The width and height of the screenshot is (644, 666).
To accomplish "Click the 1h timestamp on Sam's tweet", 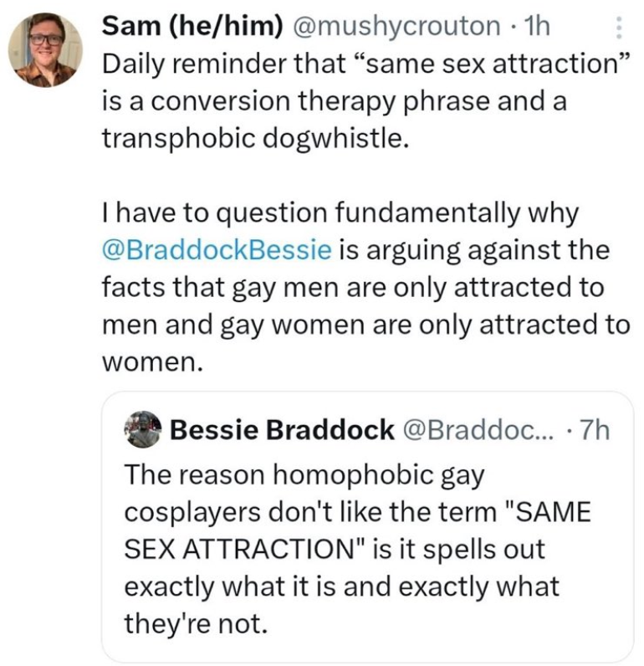I will pos(537,26).
